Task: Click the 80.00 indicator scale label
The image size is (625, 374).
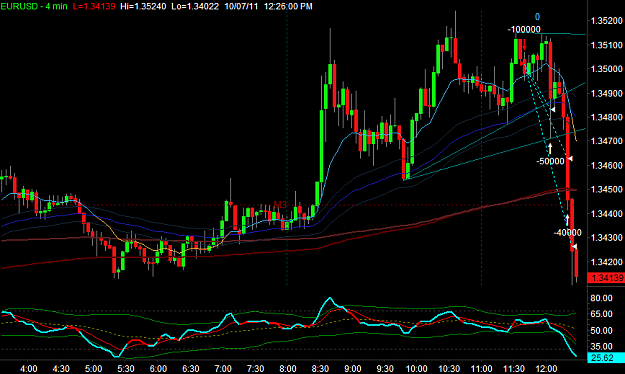Action: 601,298
